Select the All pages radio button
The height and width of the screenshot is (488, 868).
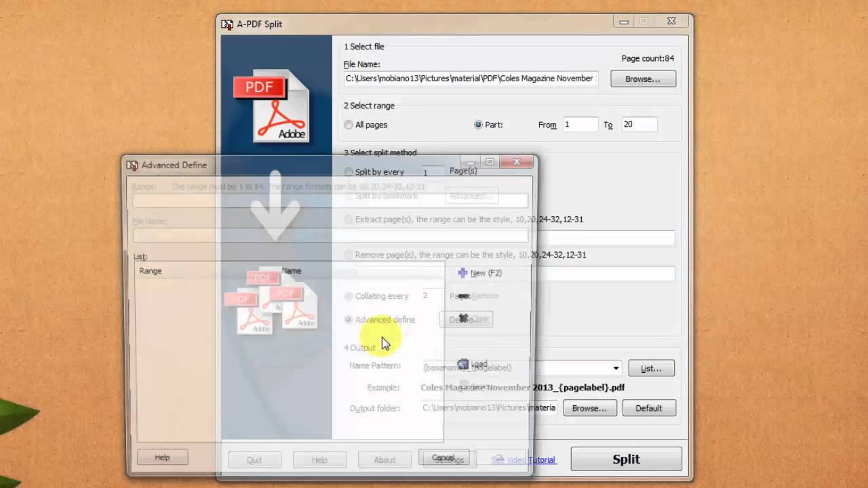(349, 125)
